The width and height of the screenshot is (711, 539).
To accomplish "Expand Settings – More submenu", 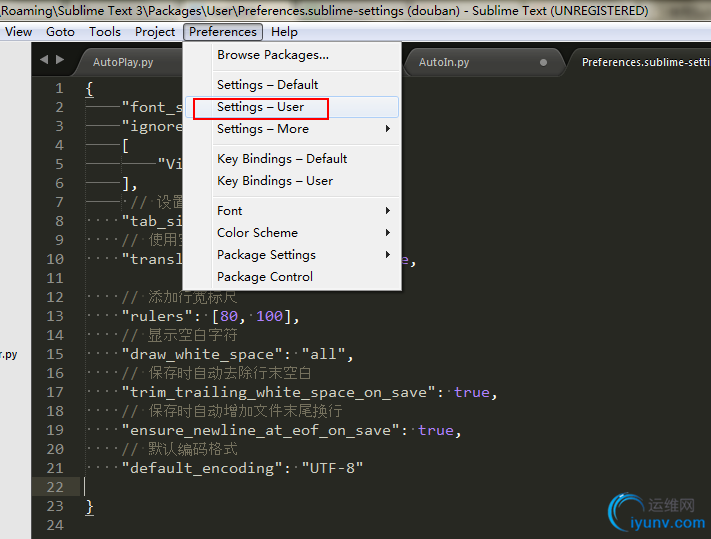I will click(x=292, y=129).
